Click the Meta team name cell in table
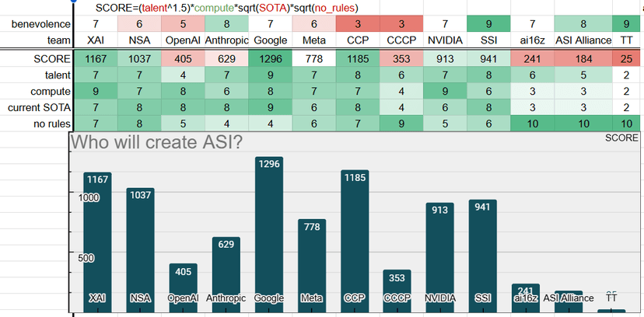This screenshot has height=317, width=644. (x=313, y=40)
